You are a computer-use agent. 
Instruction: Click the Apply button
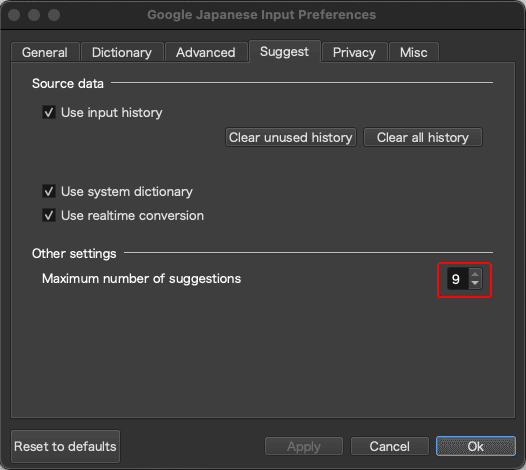point(304,447)
